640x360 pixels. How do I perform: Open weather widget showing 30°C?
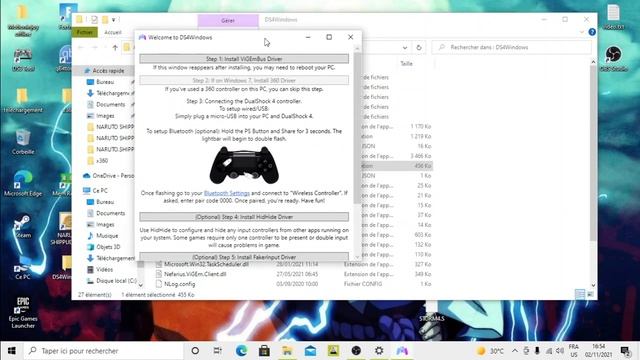(x=490, y=351)
